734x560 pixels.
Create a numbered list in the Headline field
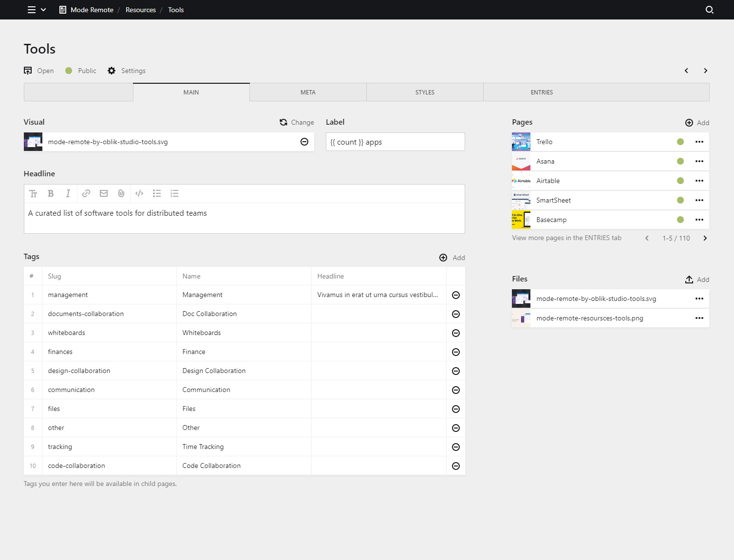click(x=174, y=193)
